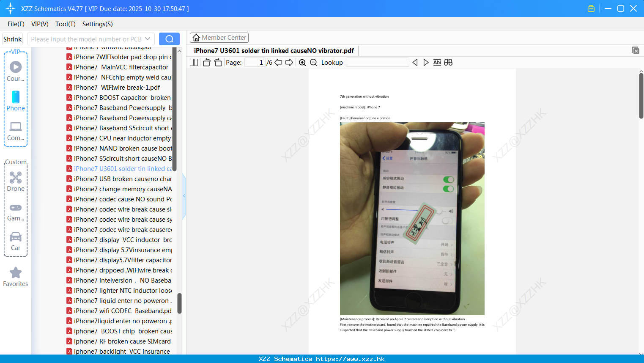
Task: Open iphone7 RF broken cause SIMcard file
Action: (119, 341)
